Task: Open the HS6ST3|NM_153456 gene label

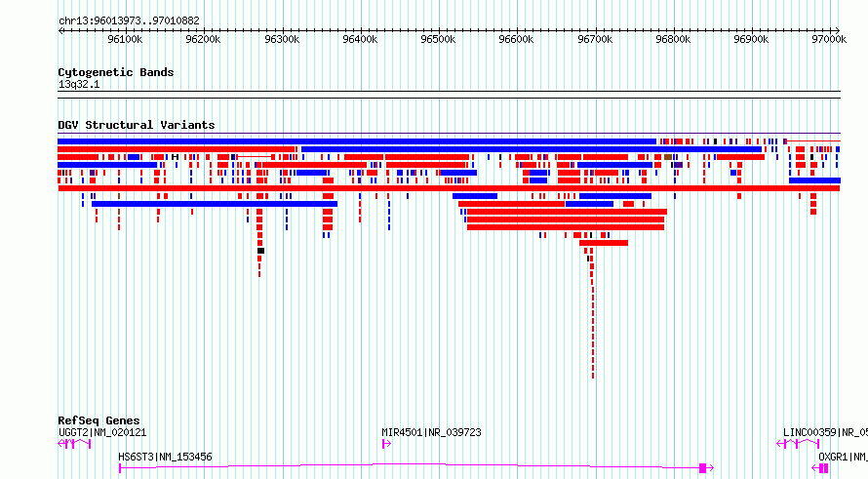Action: point(165,457)
